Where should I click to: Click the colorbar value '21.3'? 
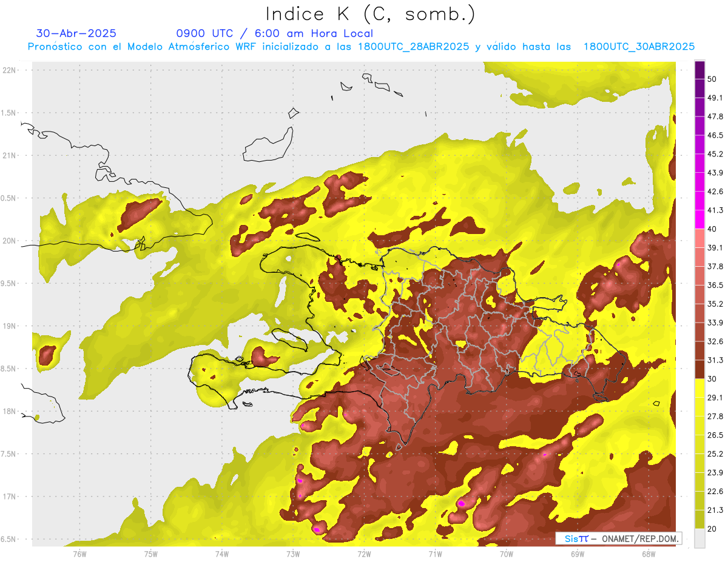(x=715, y=510)
